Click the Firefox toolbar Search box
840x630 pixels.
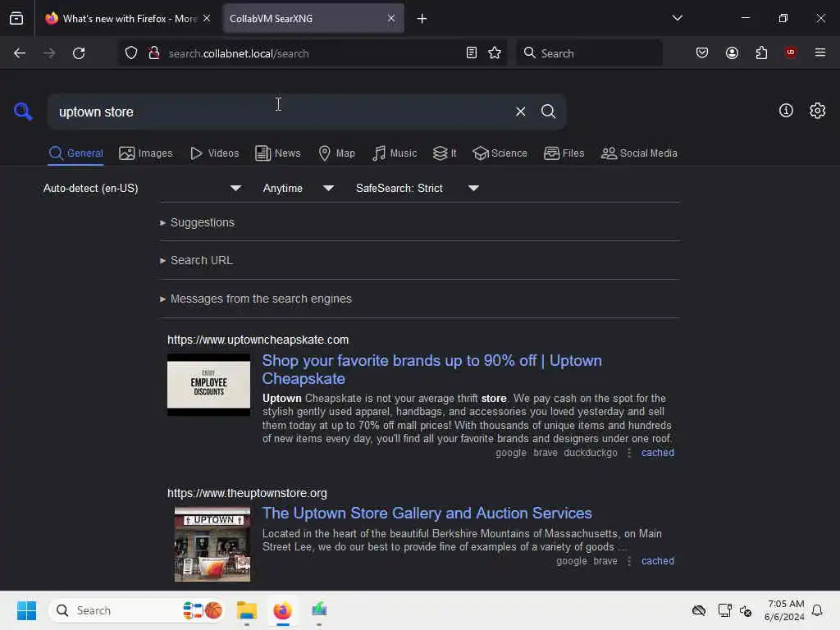pyautogui.click(x=589, y=53)
